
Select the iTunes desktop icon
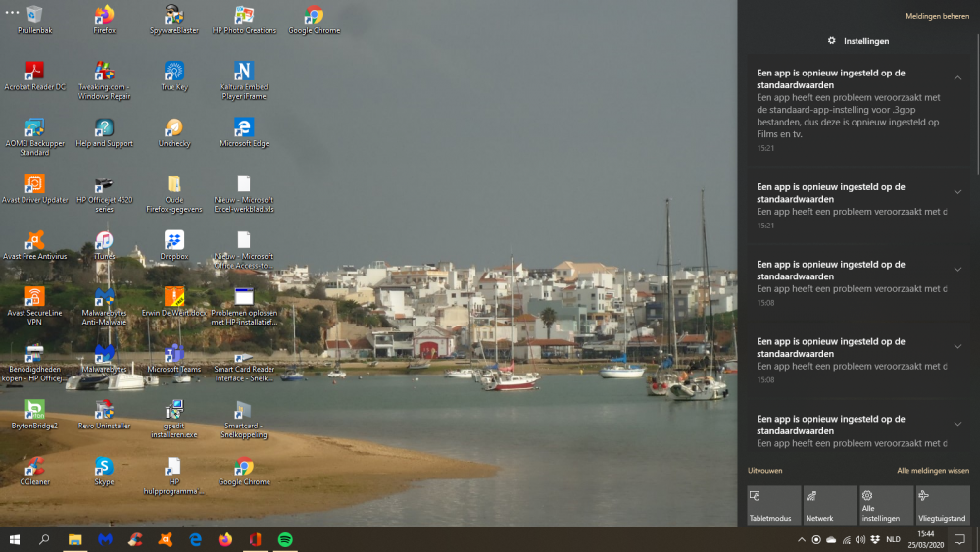(104, 240)
